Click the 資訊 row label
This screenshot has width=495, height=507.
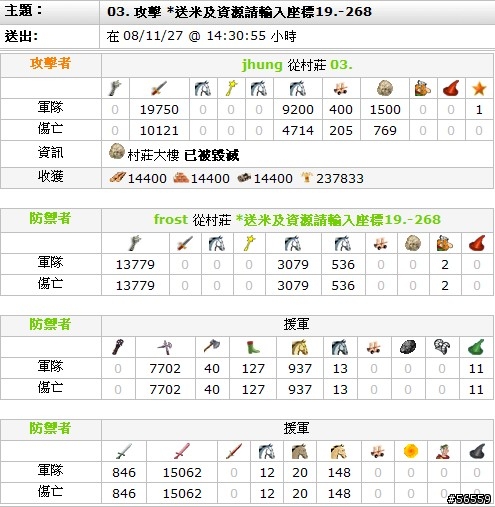(50, 152)
